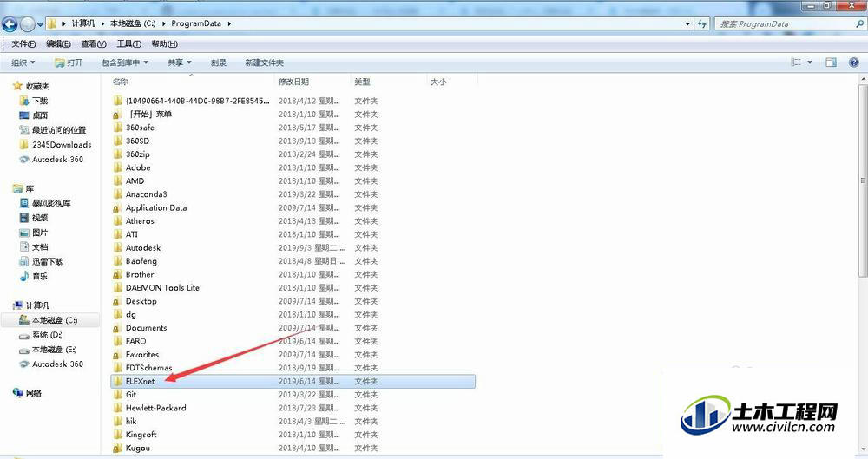The height and width of the screenshot is (459, 868).
Task: Open the 查看(V) menu
Action: point(94,43)
